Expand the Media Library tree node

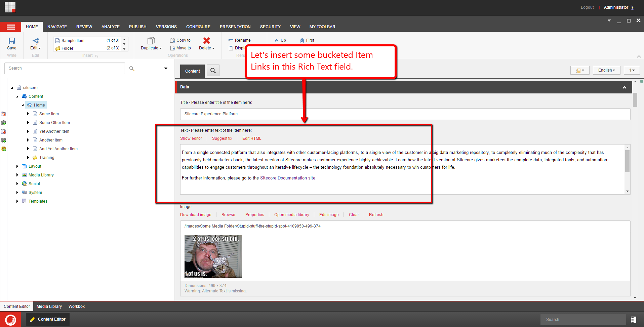(17, 175)
